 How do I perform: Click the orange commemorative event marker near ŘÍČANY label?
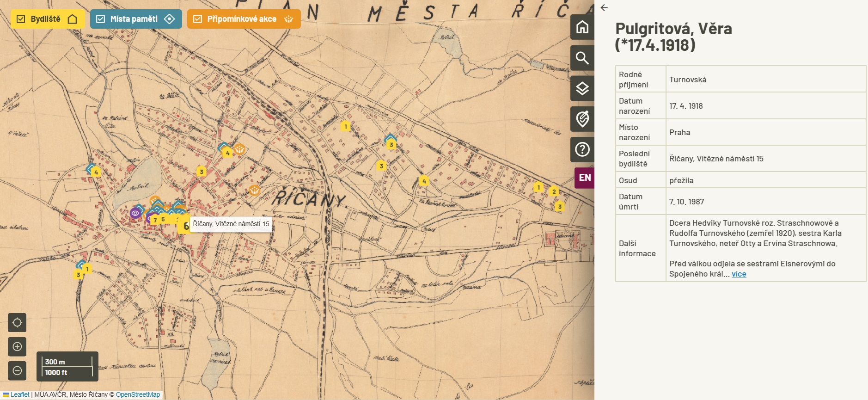tap(254, 190)
